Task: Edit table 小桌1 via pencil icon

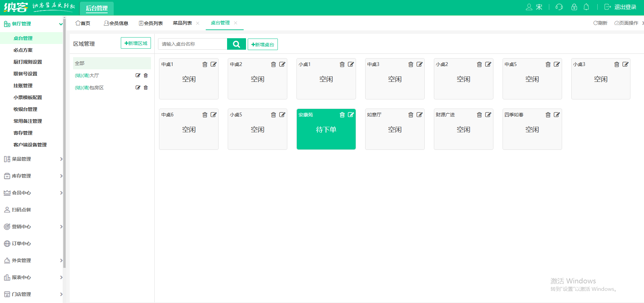Action: coord(351,64)
